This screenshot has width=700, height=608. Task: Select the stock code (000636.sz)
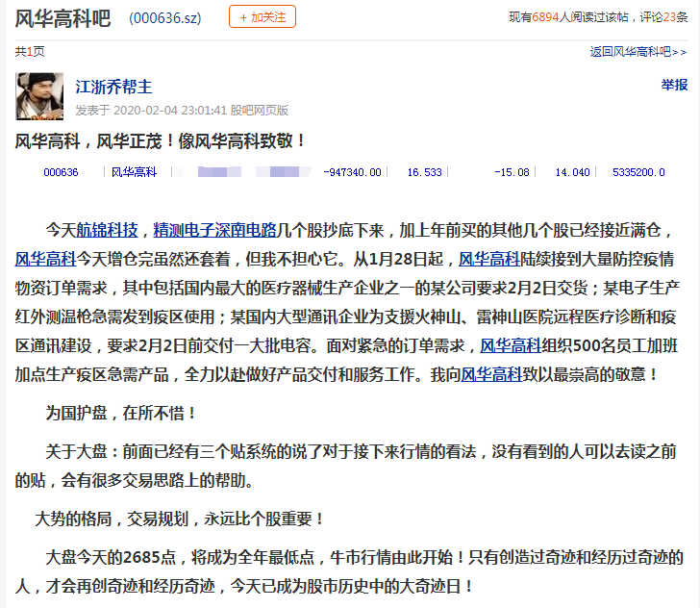pos(165,18)
